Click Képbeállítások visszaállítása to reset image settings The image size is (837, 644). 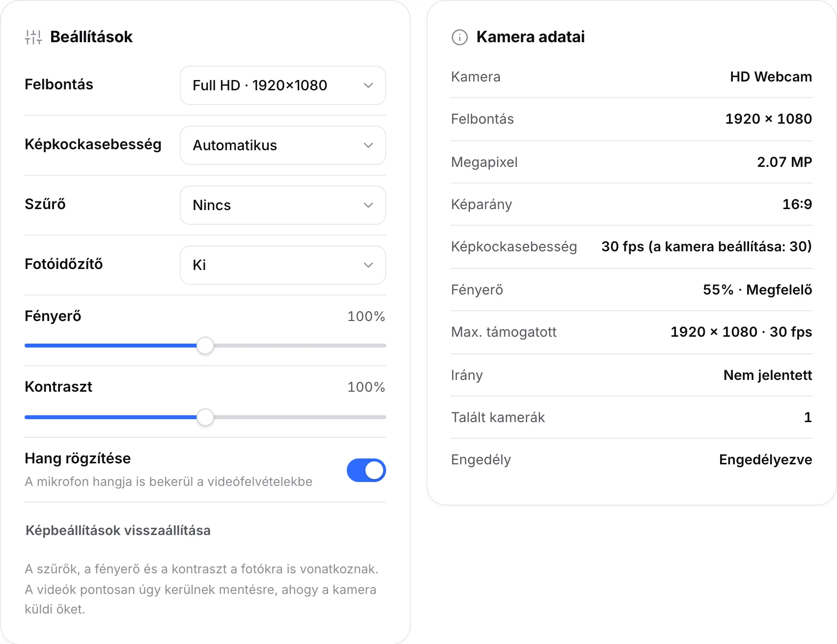pyautogui.click(x=118, y=531)
